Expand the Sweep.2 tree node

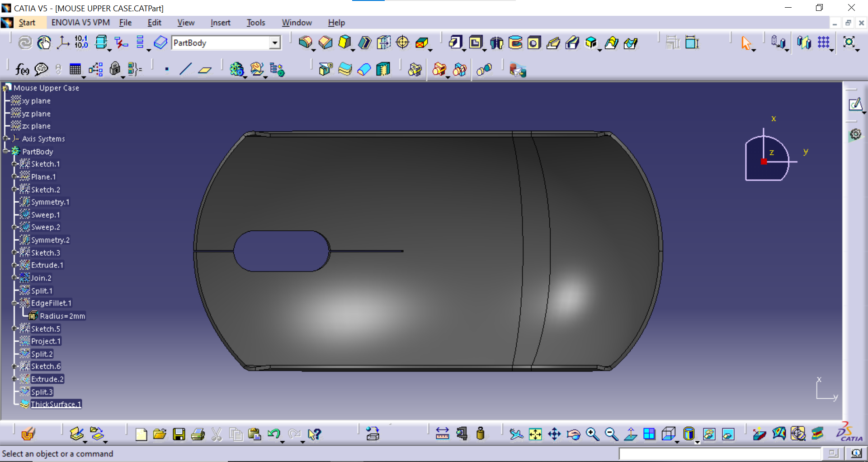click(x=14, y=227)
